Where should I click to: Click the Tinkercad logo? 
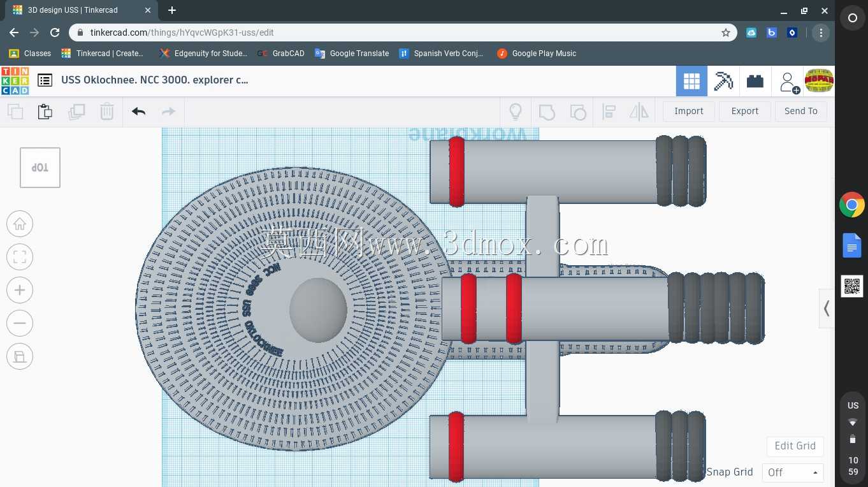point(15,81)
